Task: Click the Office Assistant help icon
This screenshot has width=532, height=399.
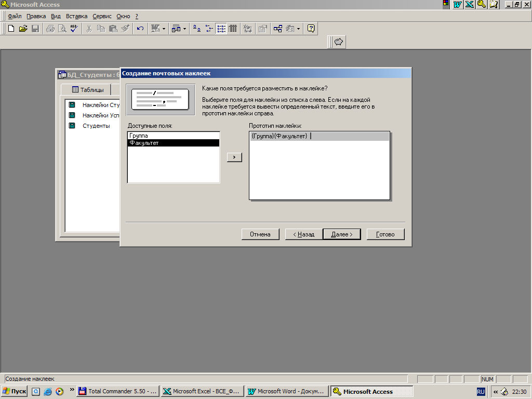Action: coord(311,29)
